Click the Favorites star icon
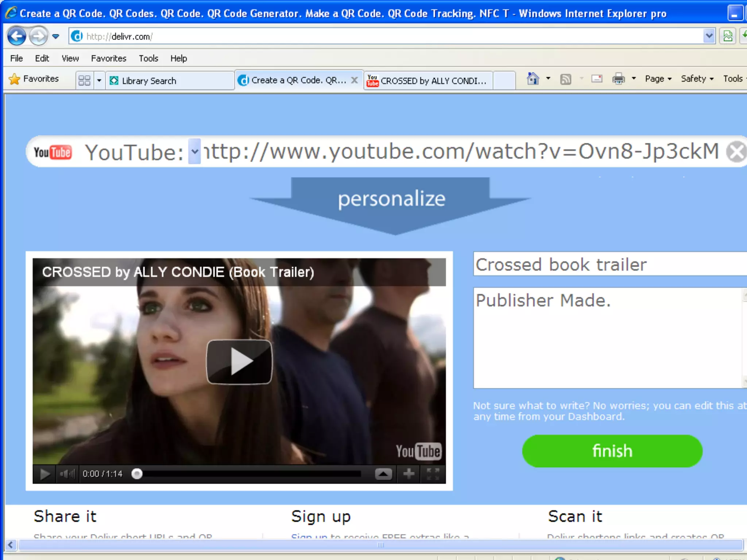This screenshot has height=560, width=747. coord(15,79)
